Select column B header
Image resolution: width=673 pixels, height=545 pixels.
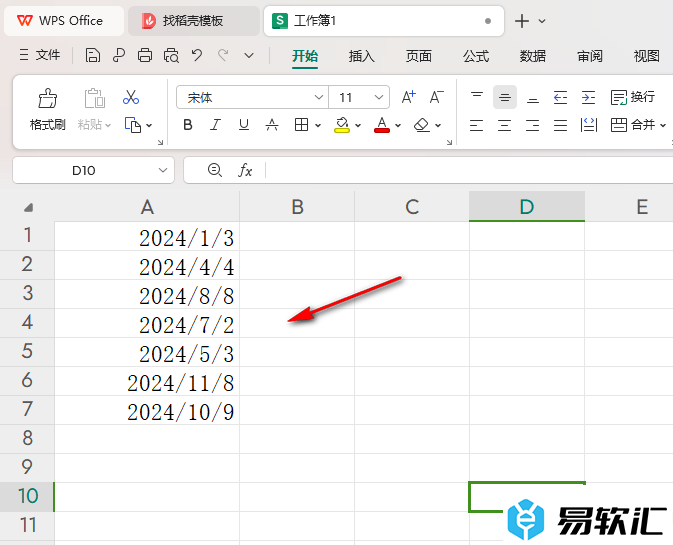297,207
